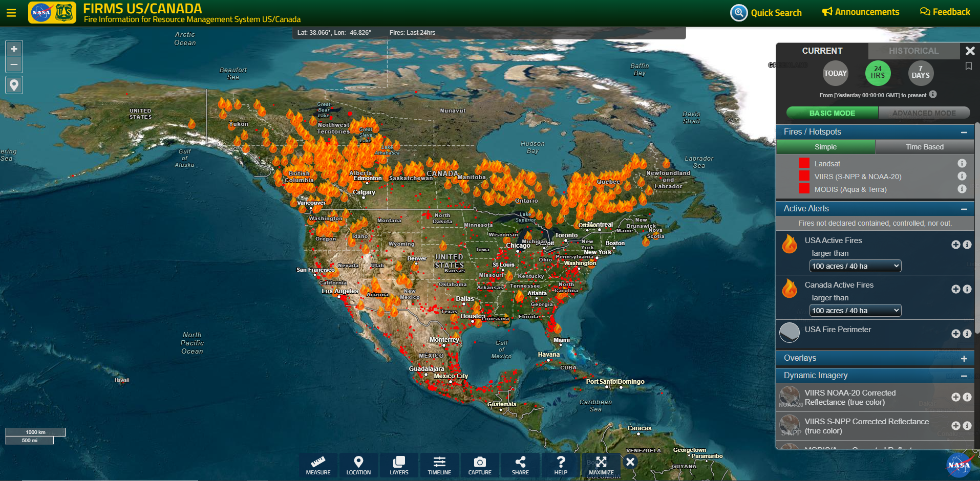This screenshot has width=980, height=481.
Task: Open the Timeline tool
Action: [x=439, y=465]
